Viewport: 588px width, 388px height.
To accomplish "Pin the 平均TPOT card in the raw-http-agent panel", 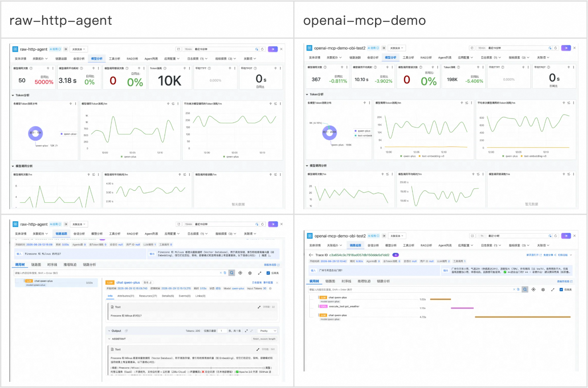I will coord(275,68).
